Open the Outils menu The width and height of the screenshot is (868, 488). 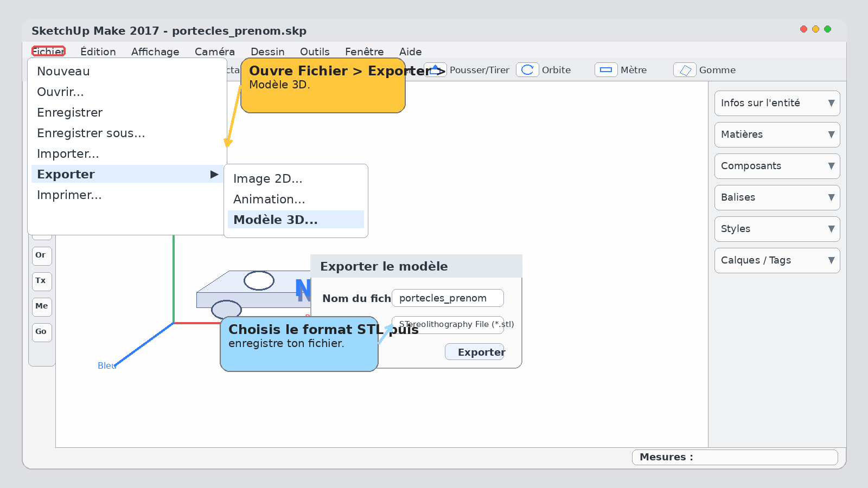[x=315, y=52]
